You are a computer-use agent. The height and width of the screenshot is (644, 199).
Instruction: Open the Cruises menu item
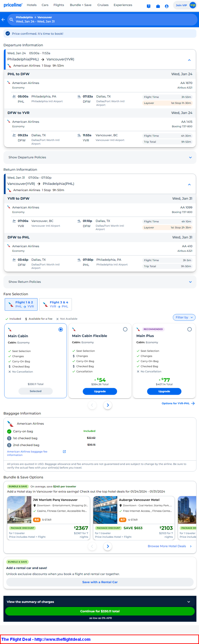tap(103, 5)
